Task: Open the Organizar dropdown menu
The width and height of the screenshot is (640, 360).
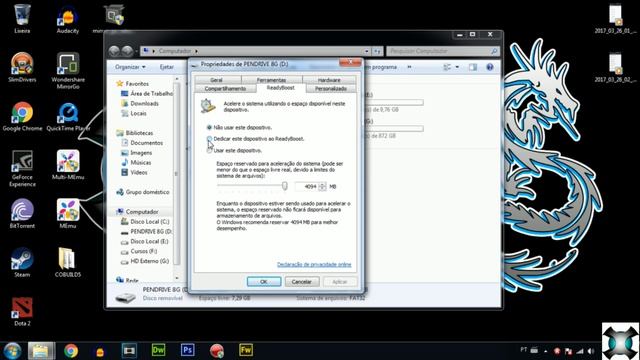Action: 130,67
